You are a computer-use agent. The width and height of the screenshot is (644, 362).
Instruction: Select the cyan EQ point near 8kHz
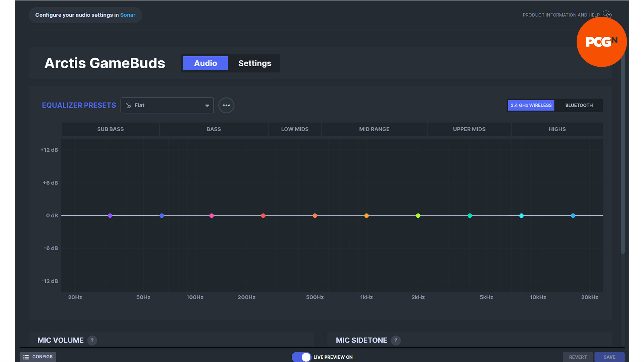point(521,216)
